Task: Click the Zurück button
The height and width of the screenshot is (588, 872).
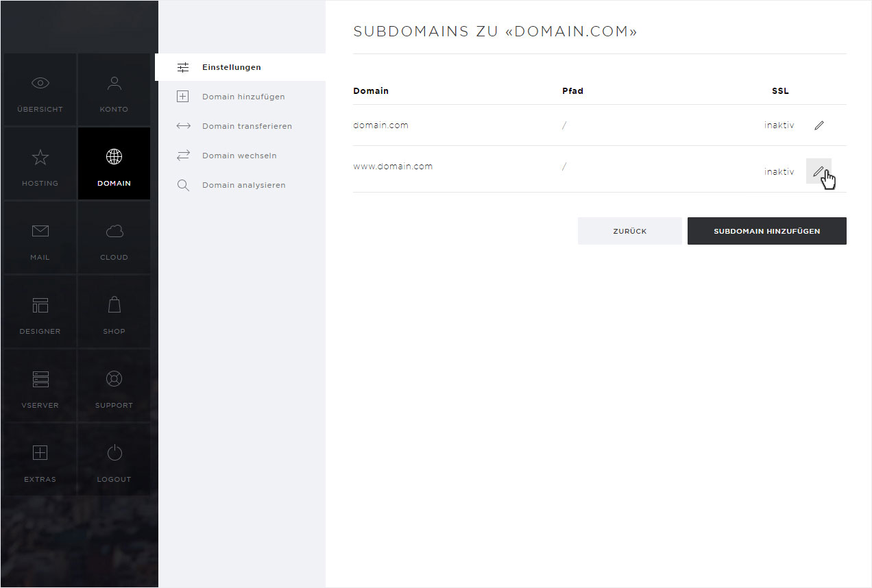Action: coord(630,231)
